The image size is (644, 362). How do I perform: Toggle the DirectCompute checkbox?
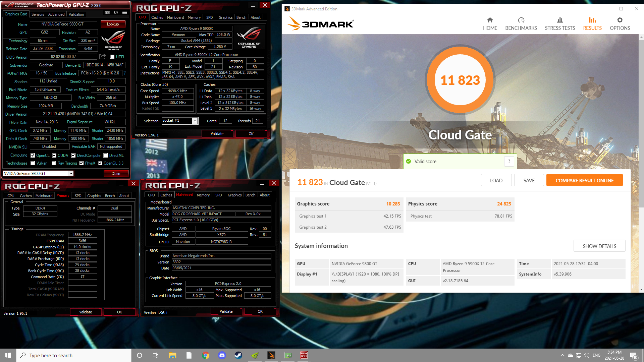coord(73,155)
